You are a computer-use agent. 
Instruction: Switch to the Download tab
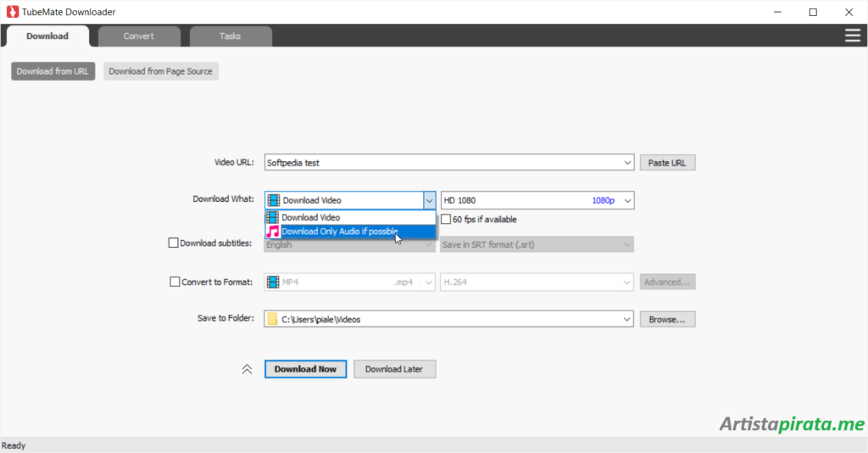(x=47, y=36)
